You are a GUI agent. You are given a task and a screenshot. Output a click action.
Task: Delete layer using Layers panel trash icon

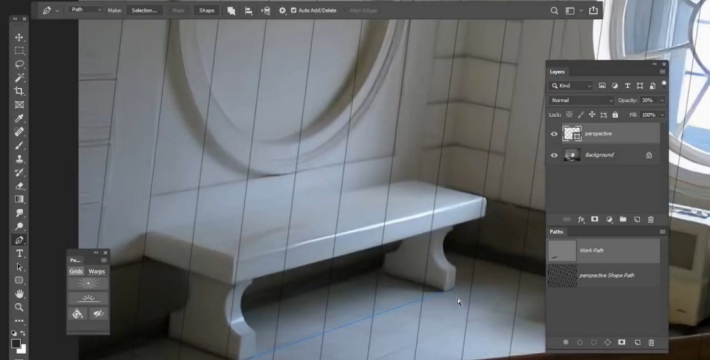651,220
